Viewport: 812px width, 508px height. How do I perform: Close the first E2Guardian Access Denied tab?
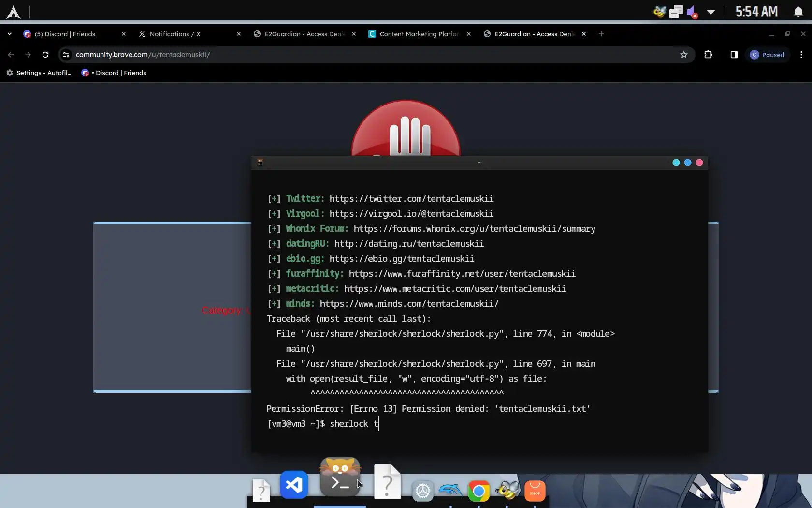[x=354, y=34]
